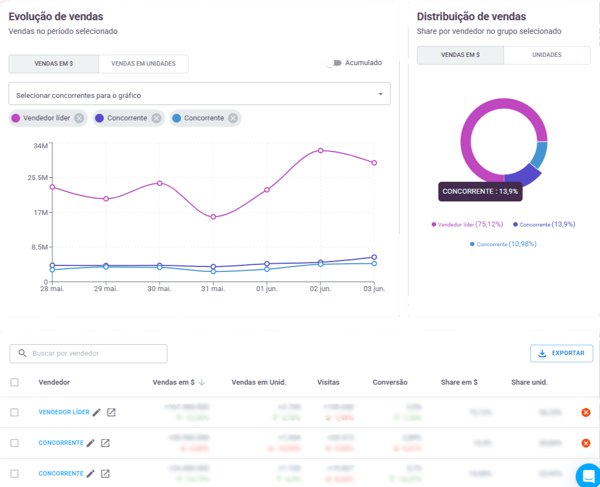Click the pink line point at 31 mai.
Image resolution: width=600 pixels, height=487 pixels.
214,217
